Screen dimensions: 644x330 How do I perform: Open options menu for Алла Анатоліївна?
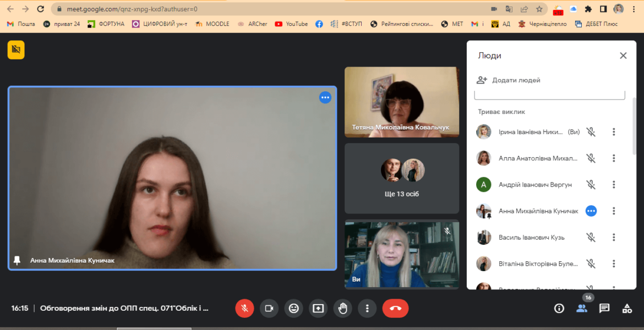[x=614, y=158]
